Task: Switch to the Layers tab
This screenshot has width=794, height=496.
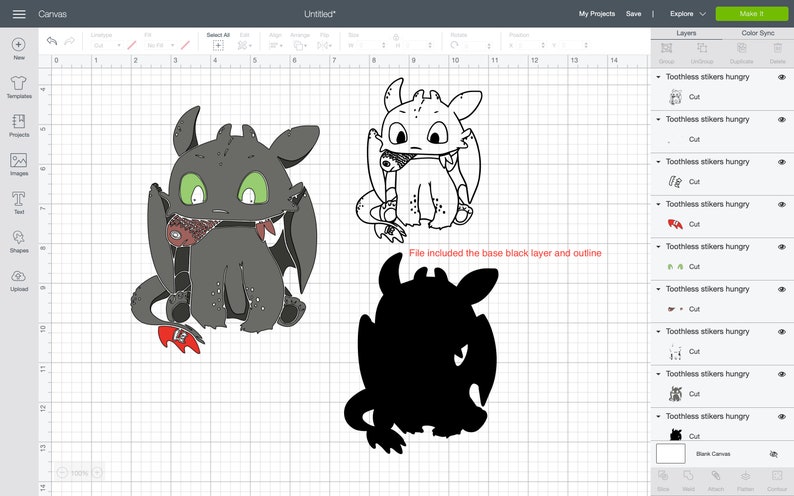Action: (686, 33)
